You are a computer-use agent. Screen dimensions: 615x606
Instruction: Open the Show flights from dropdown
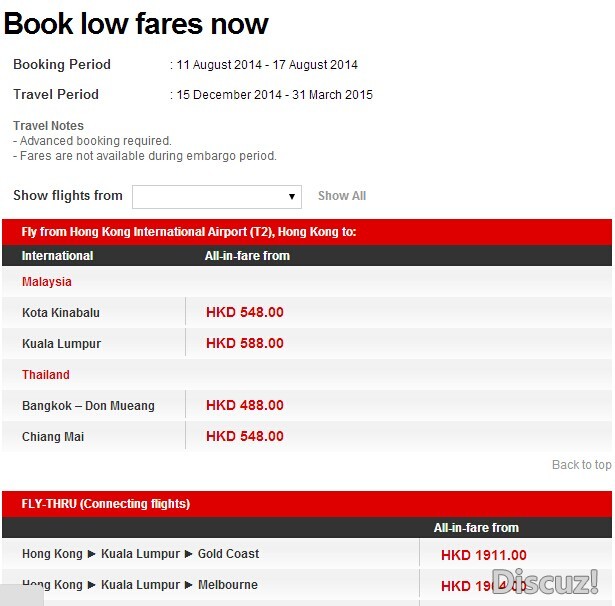coord(217,197)
